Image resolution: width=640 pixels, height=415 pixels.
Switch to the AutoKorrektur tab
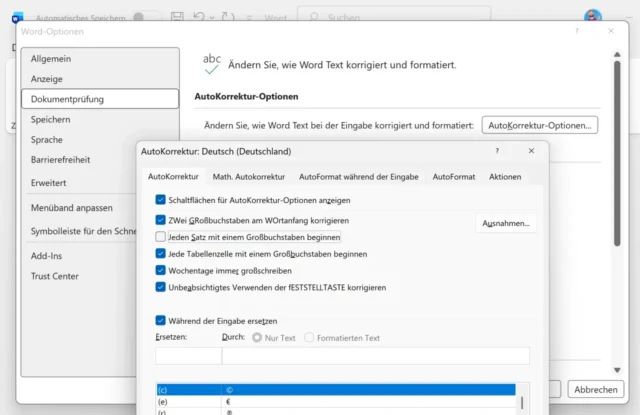coord(173,177)
